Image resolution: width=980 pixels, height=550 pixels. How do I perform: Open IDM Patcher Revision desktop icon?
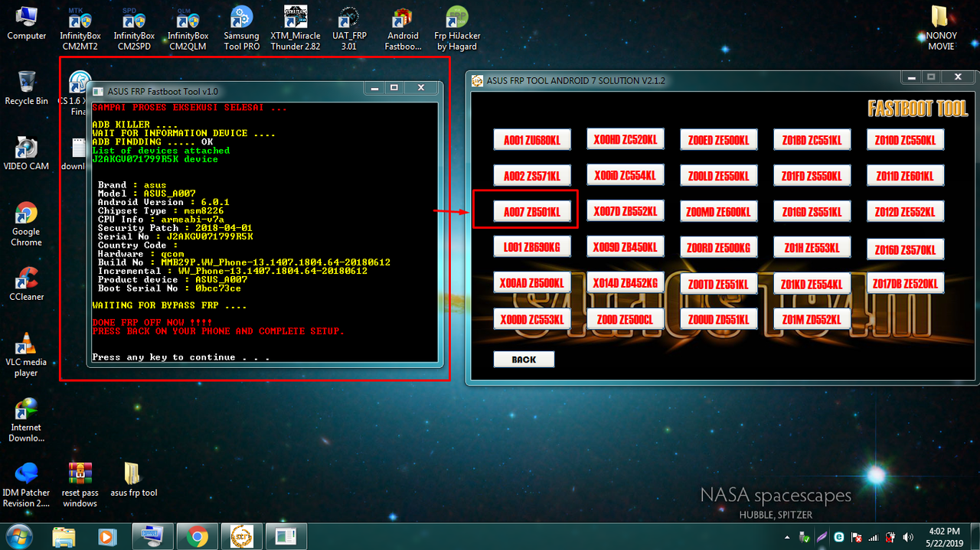27,484
